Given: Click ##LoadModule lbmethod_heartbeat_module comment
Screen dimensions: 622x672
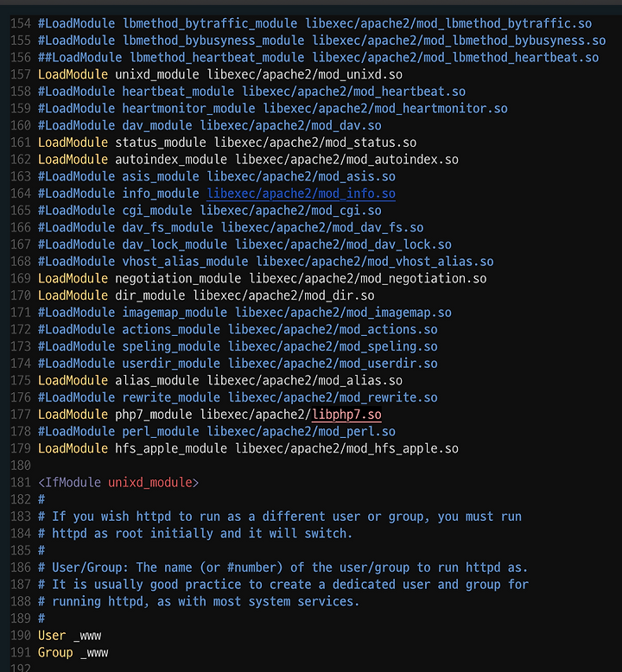Looking at the screenshot, I should point(319,58).
